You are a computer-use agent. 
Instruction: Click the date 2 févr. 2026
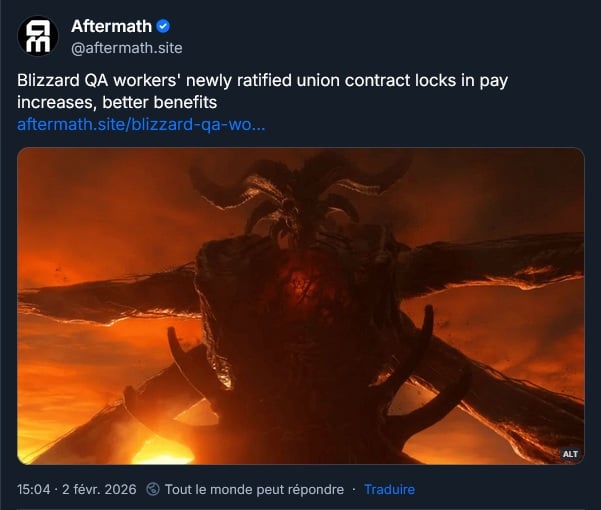pyautogui.click(x=99, y=489)
